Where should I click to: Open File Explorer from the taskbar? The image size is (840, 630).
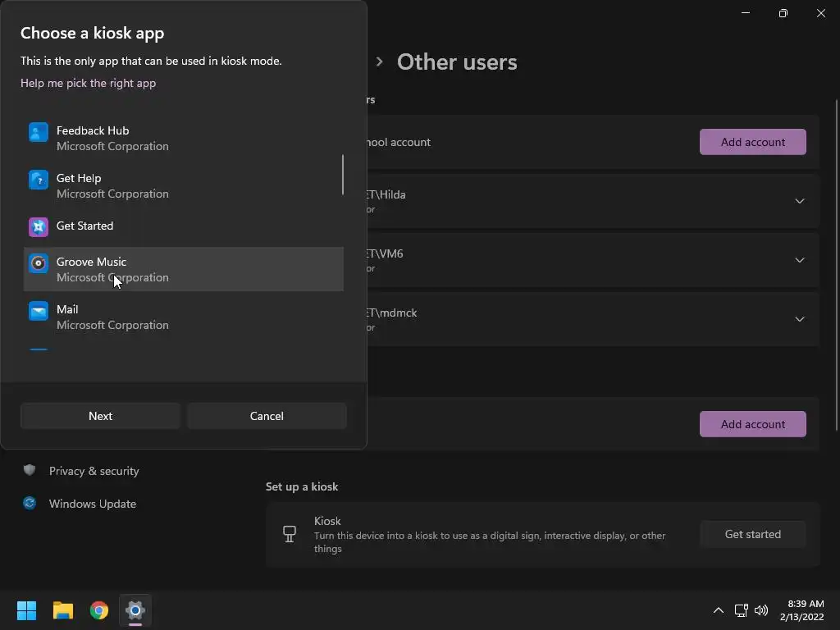pos(63,610)
